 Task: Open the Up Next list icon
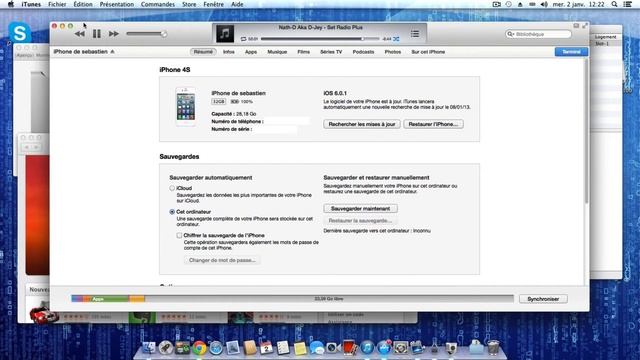415,34
